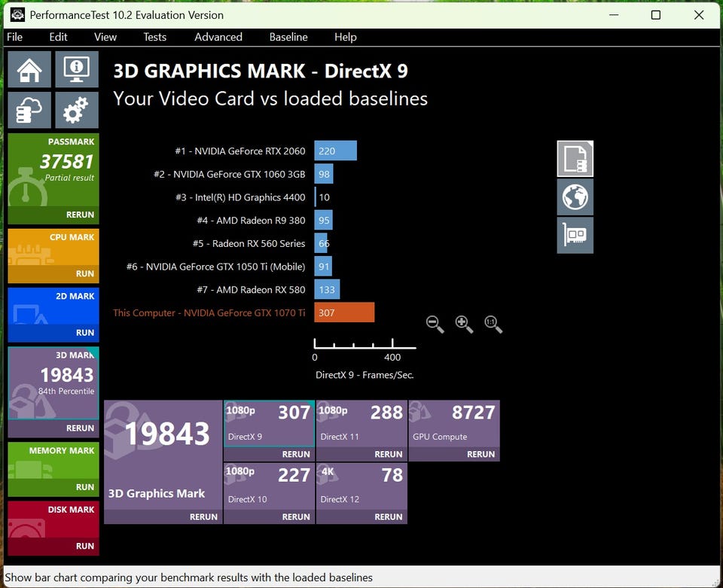Click the 'Partial result' text
The height and width of the screenshot is (588, 723).
click(69, 178)
